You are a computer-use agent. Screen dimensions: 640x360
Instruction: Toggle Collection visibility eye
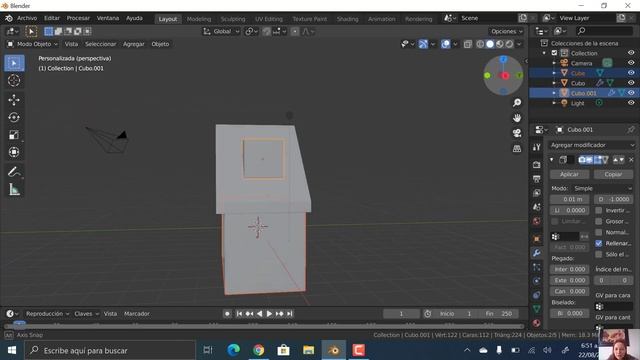[631, 53]
